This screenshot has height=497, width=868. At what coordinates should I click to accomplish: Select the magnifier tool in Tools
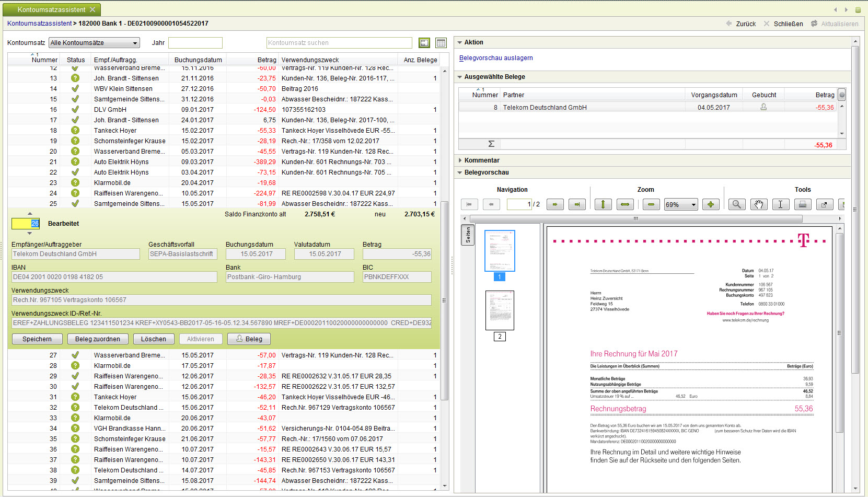click(x=737, y=204)
